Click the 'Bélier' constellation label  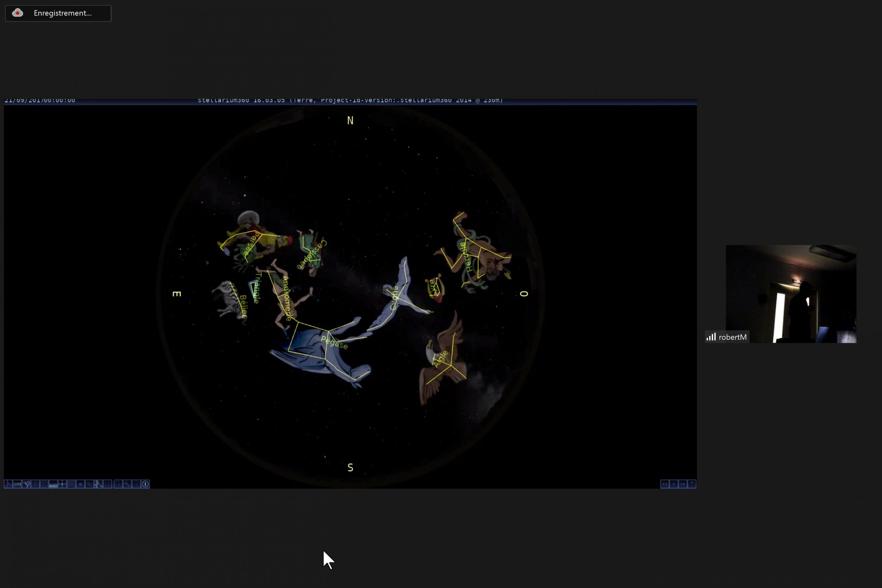click(x=243, y=306)
